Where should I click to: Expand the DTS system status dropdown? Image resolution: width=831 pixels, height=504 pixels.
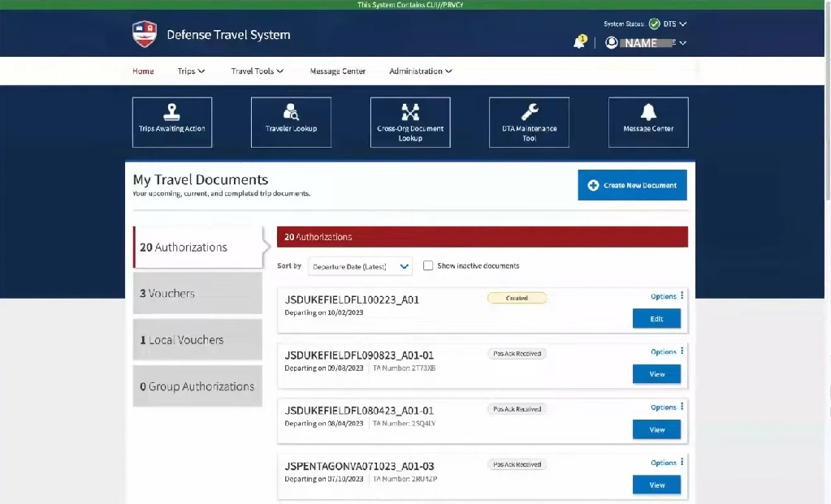pos(675,24)
